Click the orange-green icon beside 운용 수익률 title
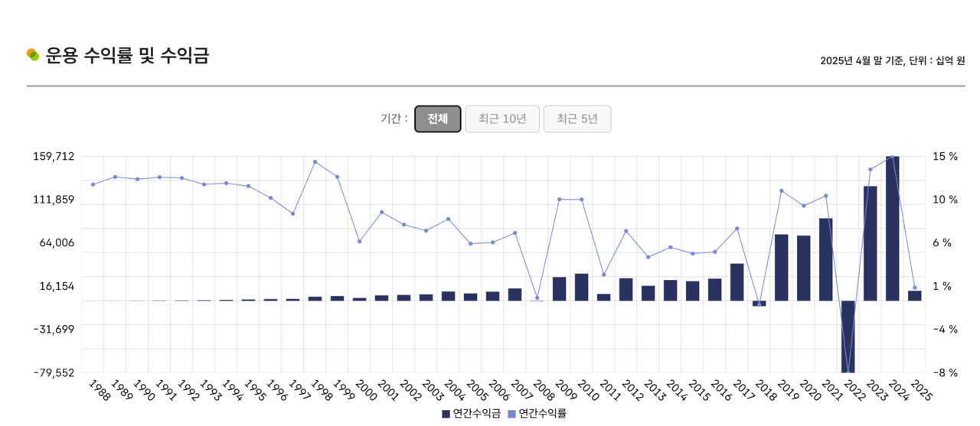This screenshot has height=426, width=980. pyautogui.click(x=32, y=54)
